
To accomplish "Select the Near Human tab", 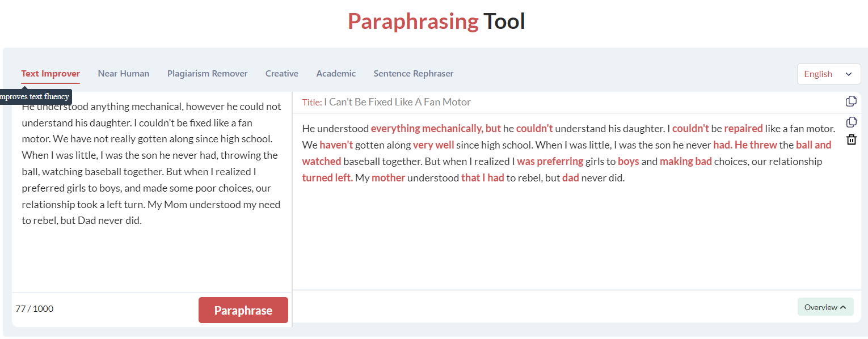I will [x=124, y=74].
